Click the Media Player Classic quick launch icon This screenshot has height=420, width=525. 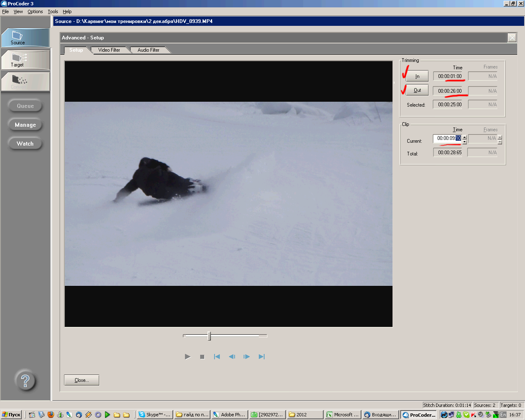point(32,415)
